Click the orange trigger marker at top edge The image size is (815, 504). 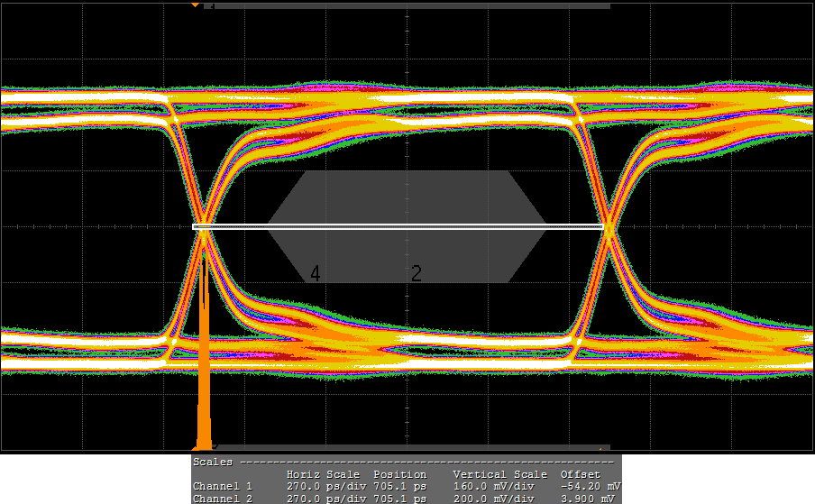[196, 5]
